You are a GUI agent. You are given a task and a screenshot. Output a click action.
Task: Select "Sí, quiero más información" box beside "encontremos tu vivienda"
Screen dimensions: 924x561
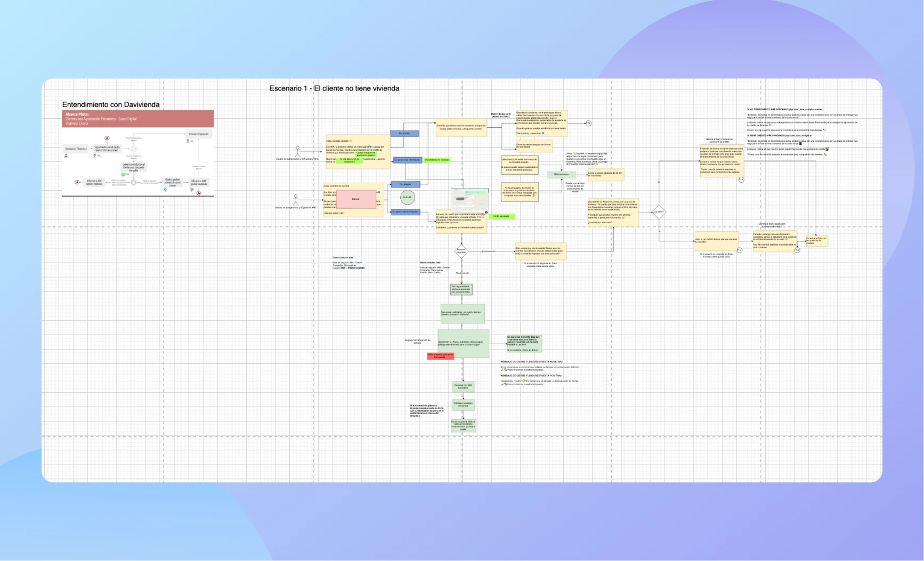(408, 160)
